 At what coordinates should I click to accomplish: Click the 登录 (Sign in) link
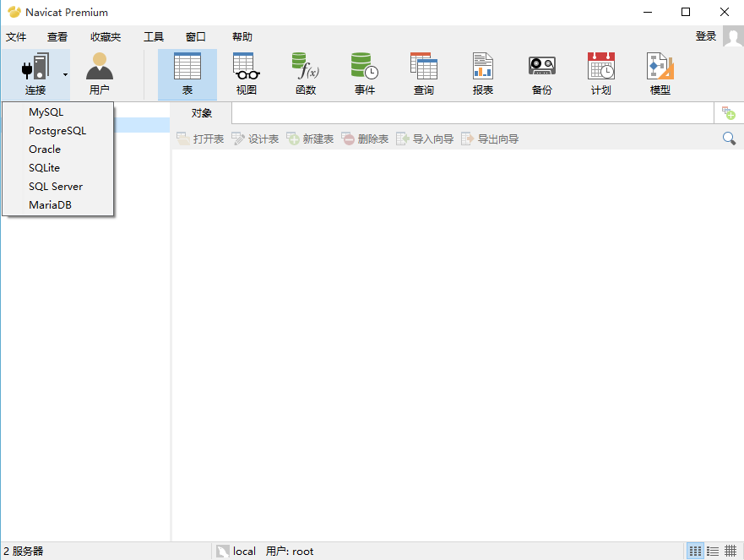[706, 36]
